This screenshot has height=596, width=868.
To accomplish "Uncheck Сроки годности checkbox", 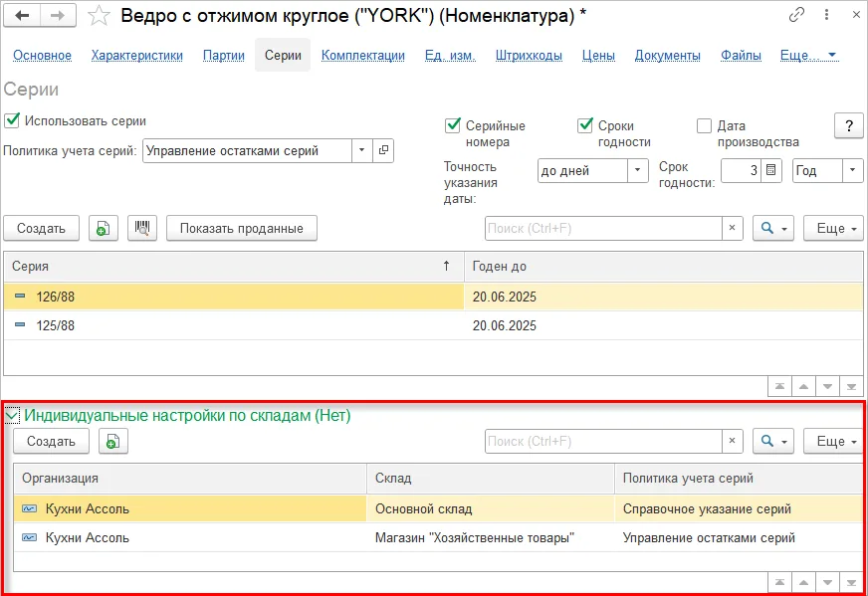I will click(x=585, y=125).
